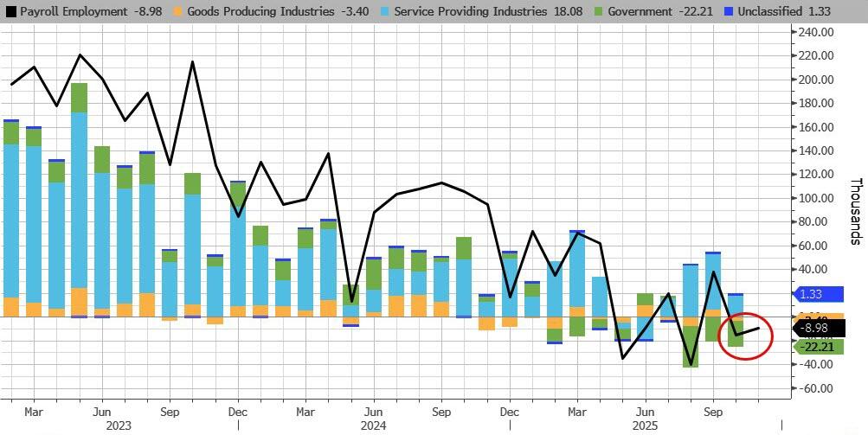
Task: Select the 2024 year label on x-axis
Action: (373, 425)
